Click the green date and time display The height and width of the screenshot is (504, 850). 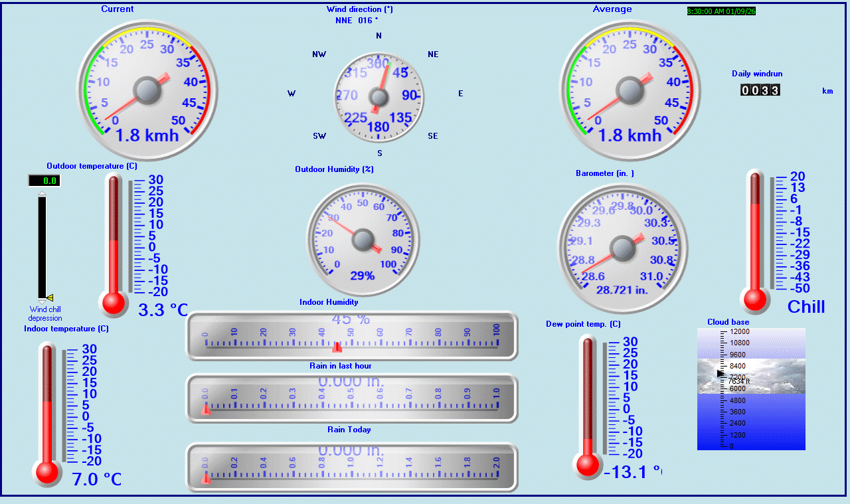[x=721, y=11]
